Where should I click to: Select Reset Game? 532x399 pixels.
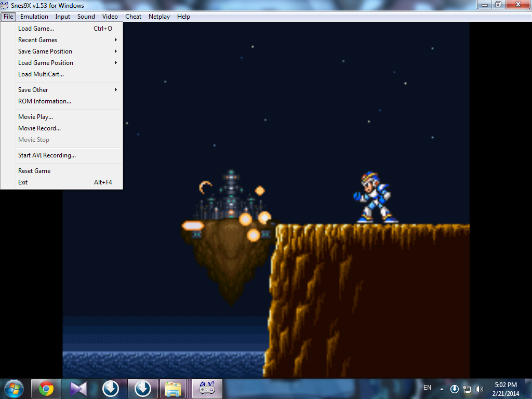[x=61, y=171]
